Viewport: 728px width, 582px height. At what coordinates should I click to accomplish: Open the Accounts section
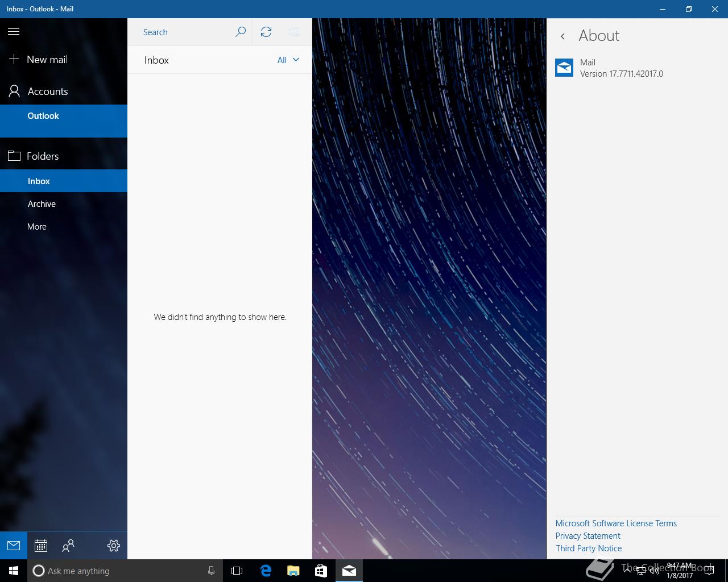(64, 92)
